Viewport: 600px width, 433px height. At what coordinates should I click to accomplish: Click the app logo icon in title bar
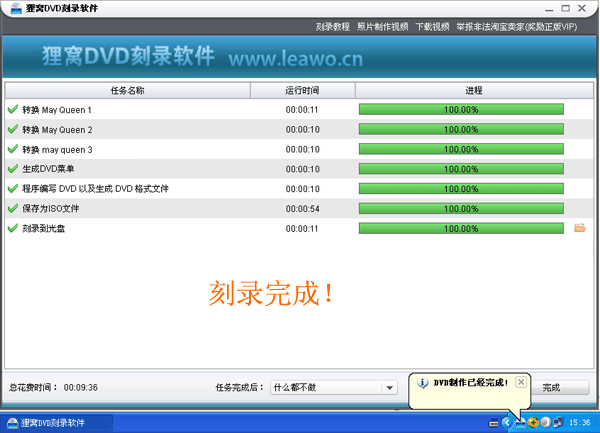coord(16,8)
